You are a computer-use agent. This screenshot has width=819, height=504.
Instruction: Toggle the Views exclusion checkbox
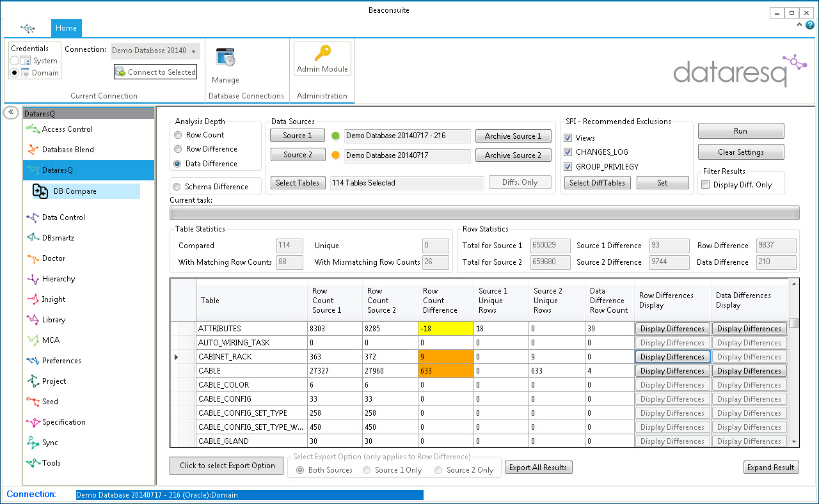(568, 138)
